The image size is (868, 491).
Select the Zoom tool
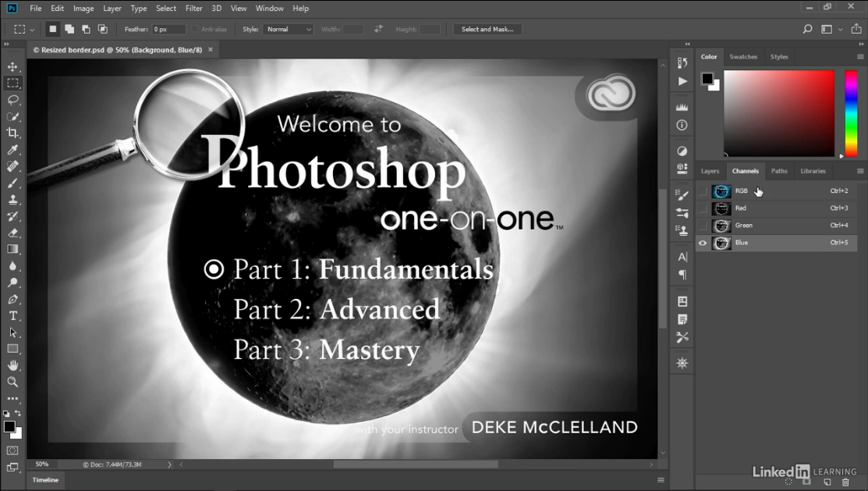click(12, 382)
